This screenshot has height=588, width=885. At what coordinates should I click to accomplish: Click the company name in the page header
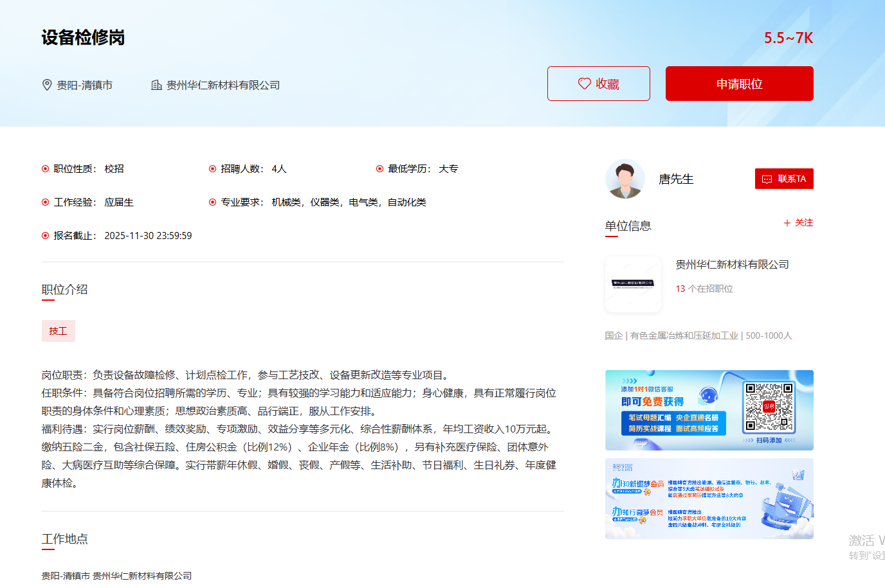[223, 85]
